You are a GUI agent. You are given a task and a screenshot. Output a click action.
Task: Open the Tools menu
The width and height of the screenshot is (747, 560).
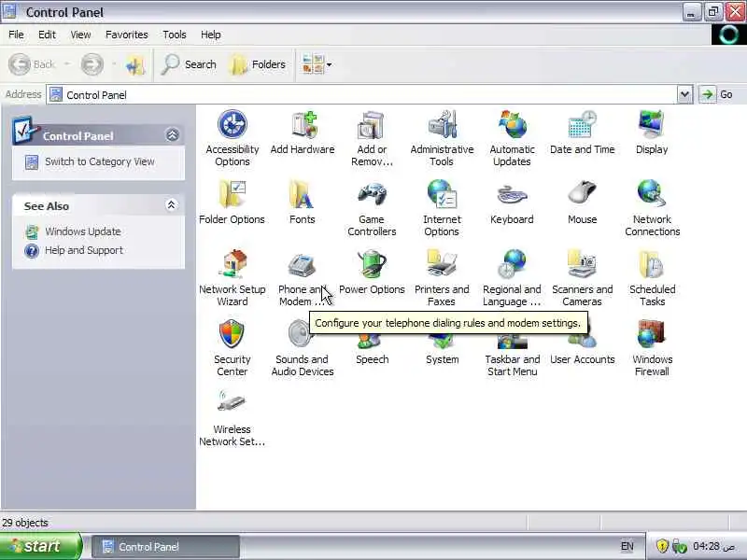175,35
